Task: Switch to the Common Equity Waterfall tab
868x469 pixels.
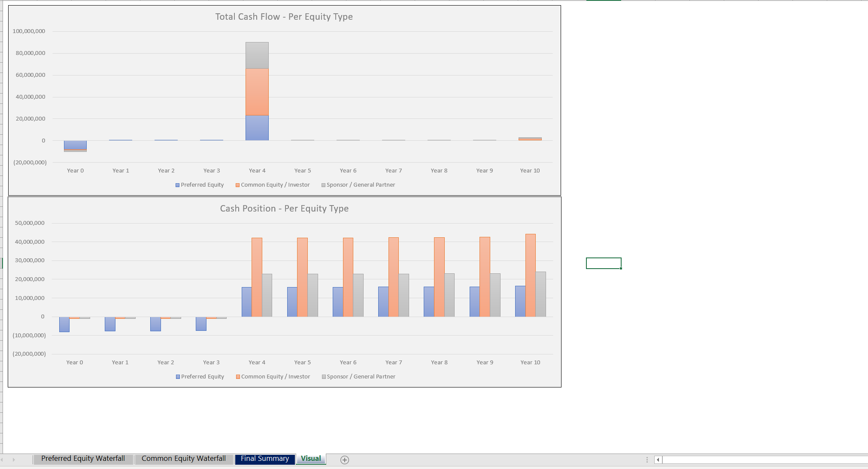Action: point(183,458)
